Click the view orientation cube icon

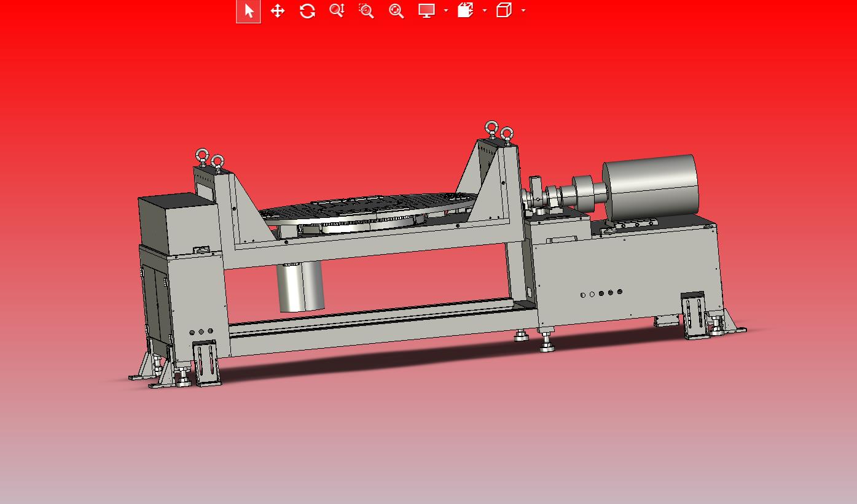coord(504,10)
